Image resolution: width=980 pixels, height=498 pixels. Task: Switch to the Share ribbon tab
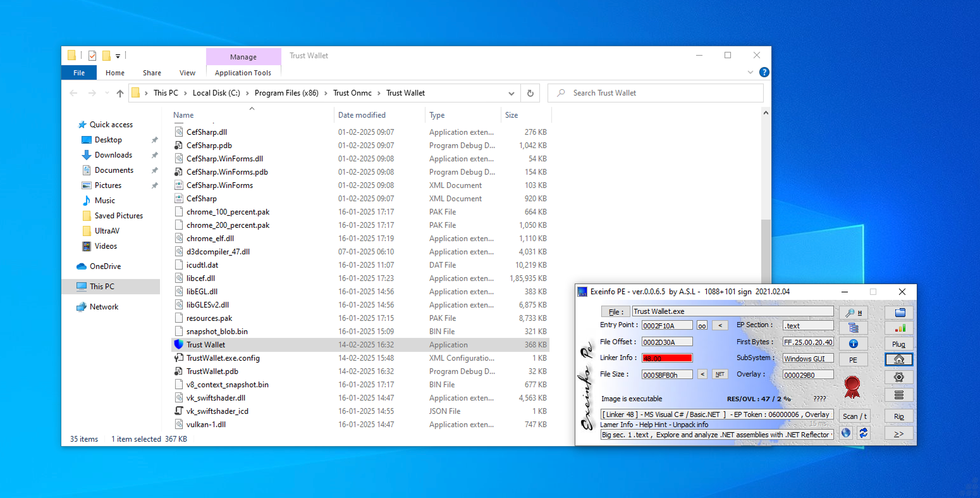pyautogui.click(x=152, y=73)
